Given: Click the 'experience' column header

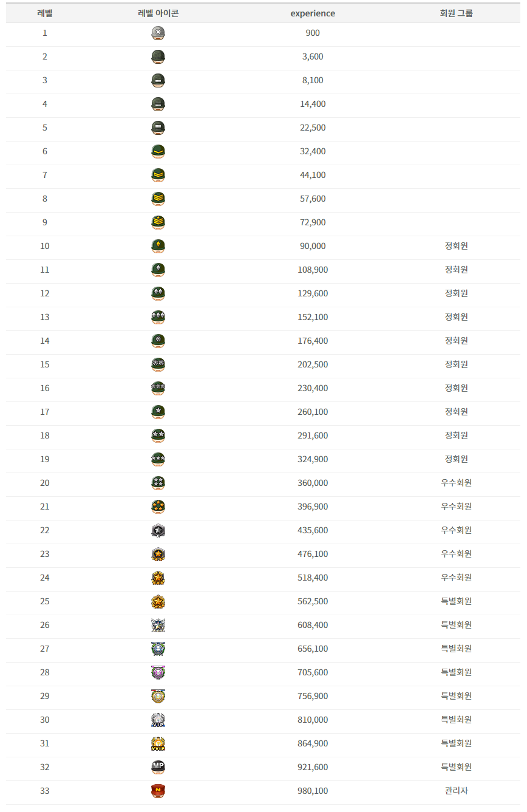Looking at the screenshot, I should pyautogui.click(x=313, y=13).
